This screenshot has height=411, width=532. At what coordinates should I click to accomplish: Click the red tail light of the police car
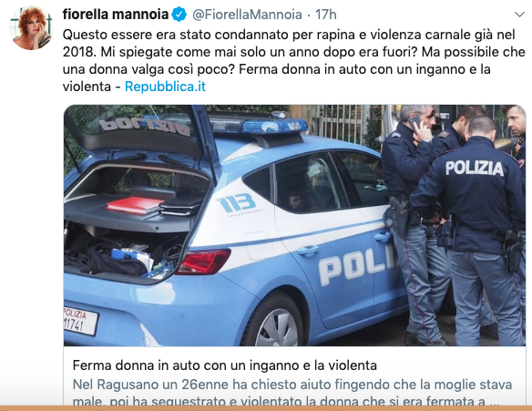click(x=203, y=262)
